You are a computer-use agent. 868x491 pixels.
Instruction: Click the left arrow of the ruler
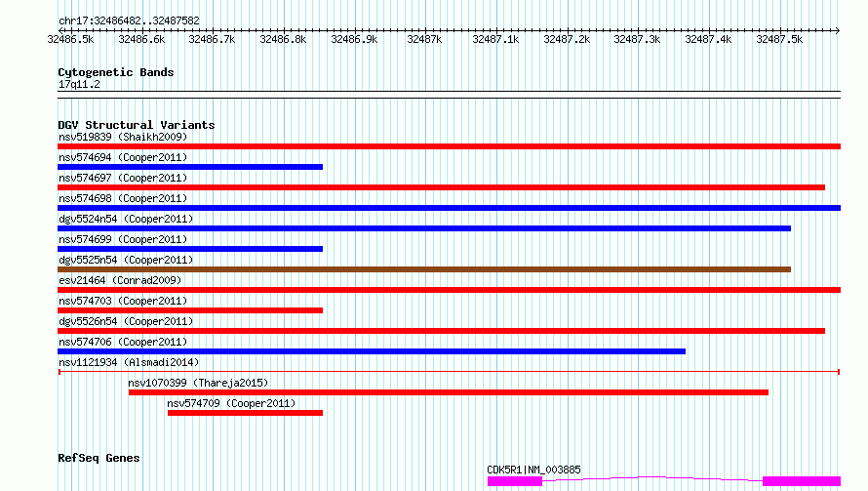(x=60, y=30)
